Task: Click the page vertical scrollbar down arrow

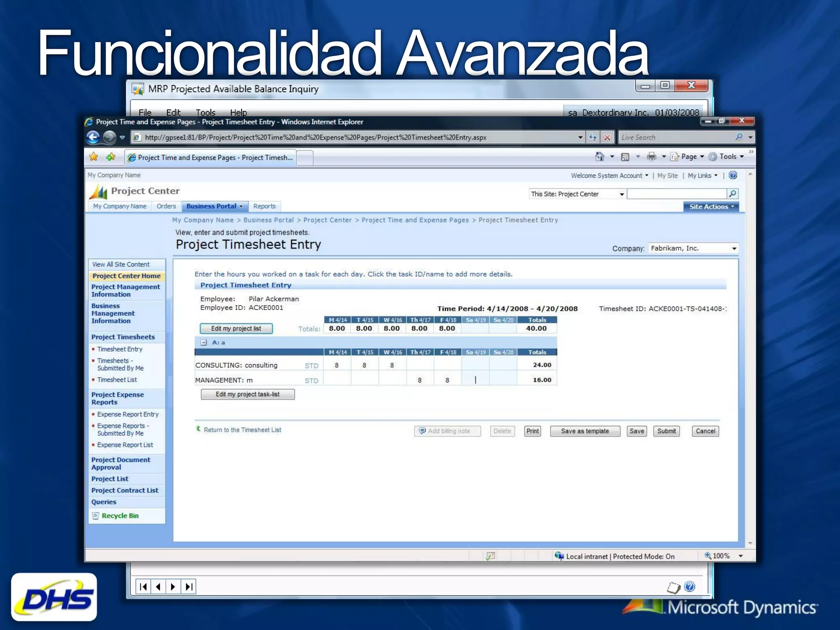Action: click(x=750, y=543)
